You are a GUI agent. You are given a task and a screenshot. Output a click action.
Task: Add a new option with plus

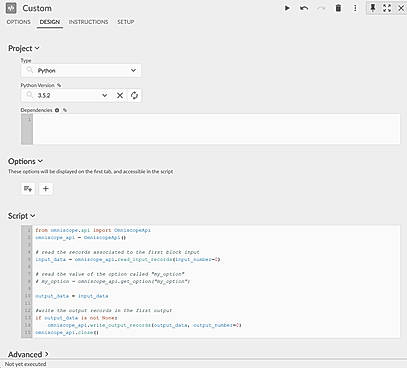point(46,189)
